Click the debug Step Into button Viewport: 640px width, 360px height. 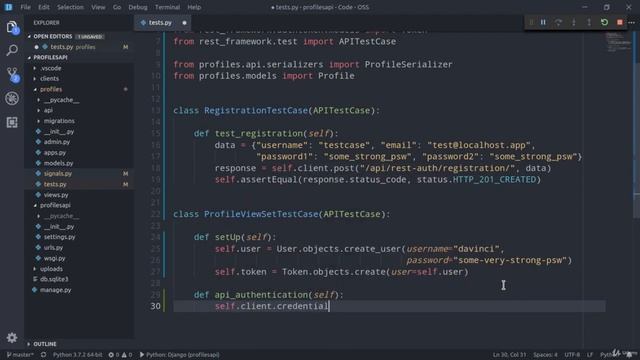(x=573, y=22)
